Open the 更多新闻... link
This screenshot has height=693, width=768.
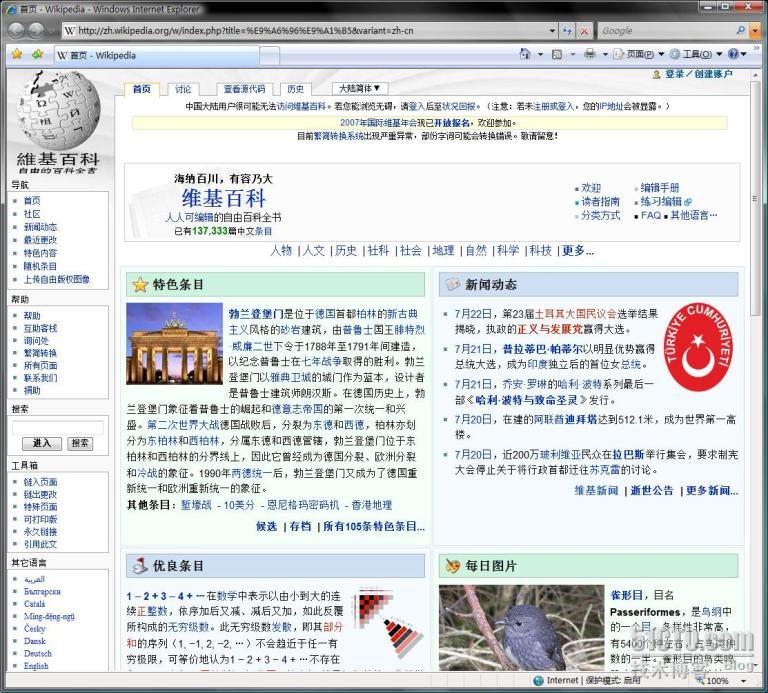712,490
